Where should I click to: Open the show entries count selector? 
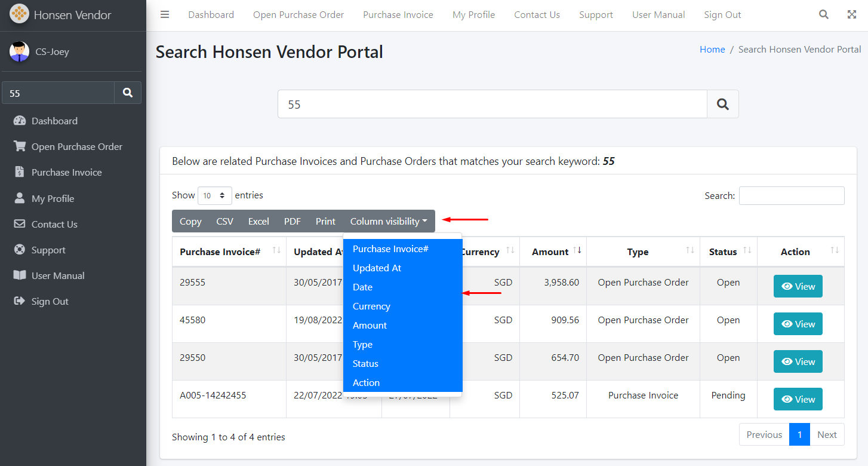[x=215, y=195]
